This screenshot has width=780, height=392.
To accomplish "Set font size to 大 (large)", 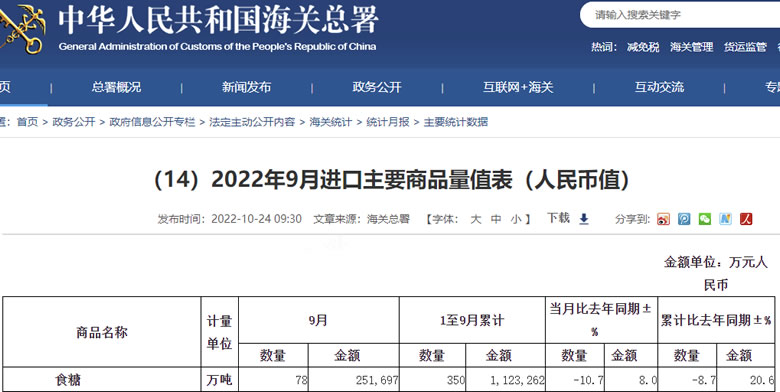I will pos(476,219).
